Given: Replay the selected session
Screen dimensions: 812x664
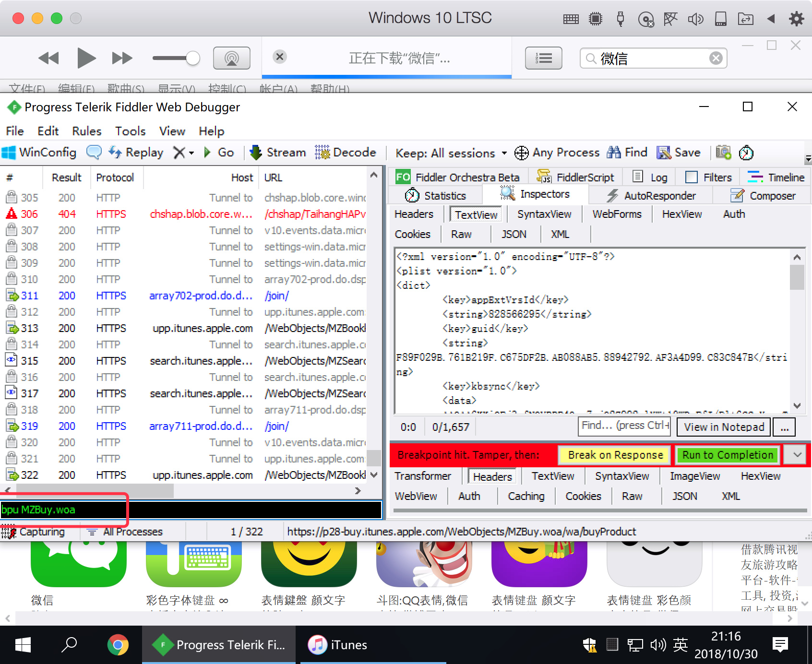Looking at the screenshot, I should click(136, 153).
